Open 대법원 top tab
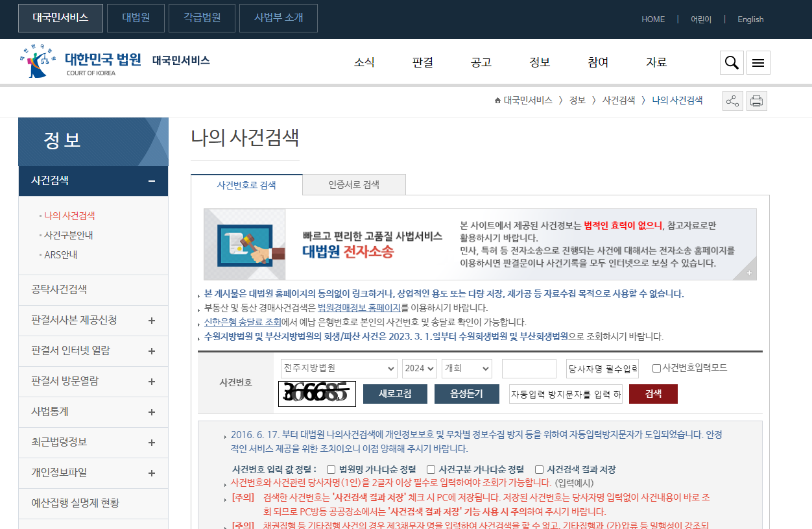This screenshot has width=812, height=529. point(136,18)
